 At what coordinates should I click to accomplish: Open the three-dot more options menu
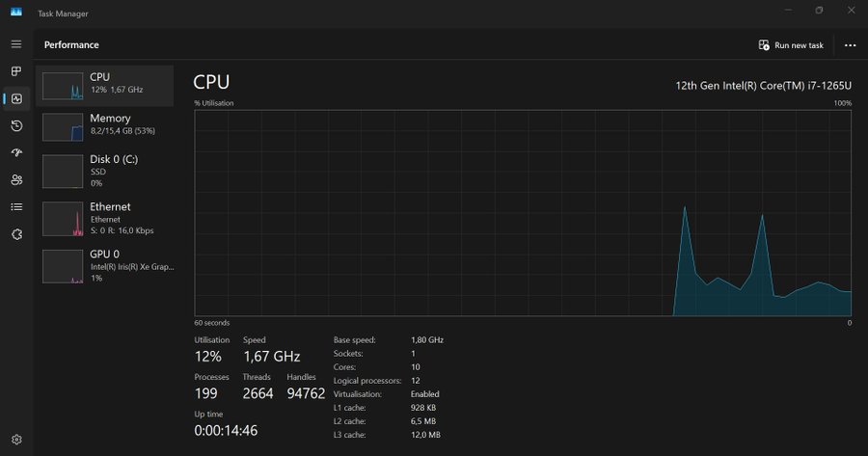point(850,45)
